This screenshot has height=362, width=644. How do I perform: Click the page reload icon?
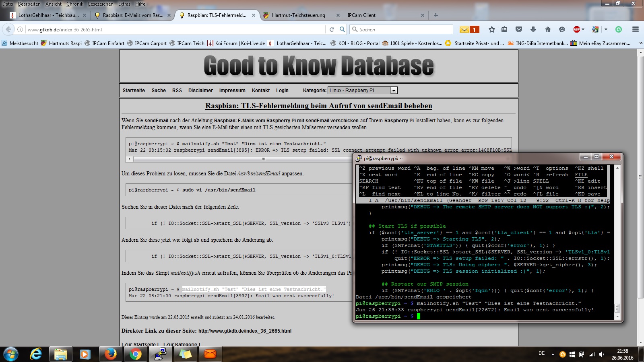click(x=332, y=29)
